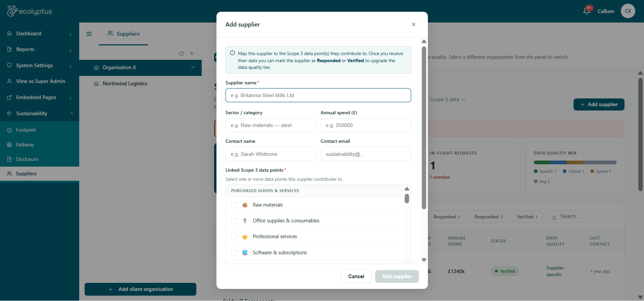Click the Embedded Pages external-link icon
This screenshot has width=644, height=301.
pos(9,97)
